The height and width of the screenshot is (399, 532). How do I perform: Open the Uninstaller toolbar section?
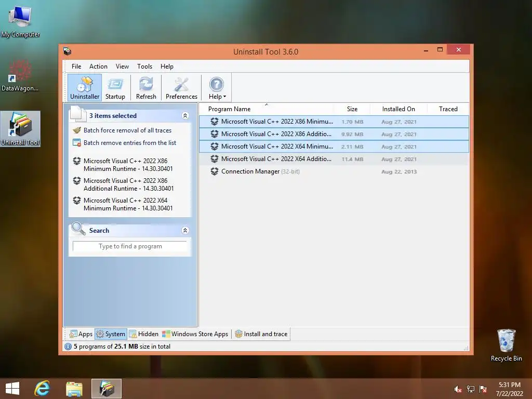coord(85,87)
